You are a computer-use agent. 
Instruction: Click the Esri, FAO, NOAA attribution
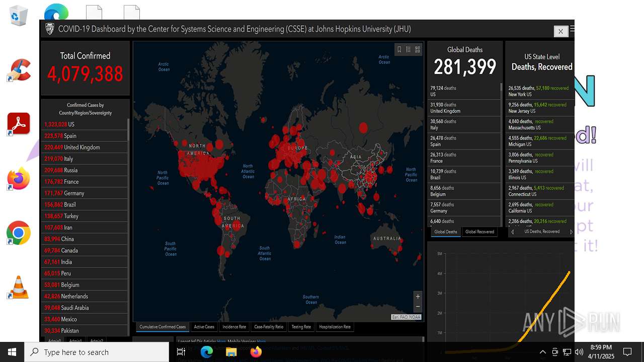point(407,317)
